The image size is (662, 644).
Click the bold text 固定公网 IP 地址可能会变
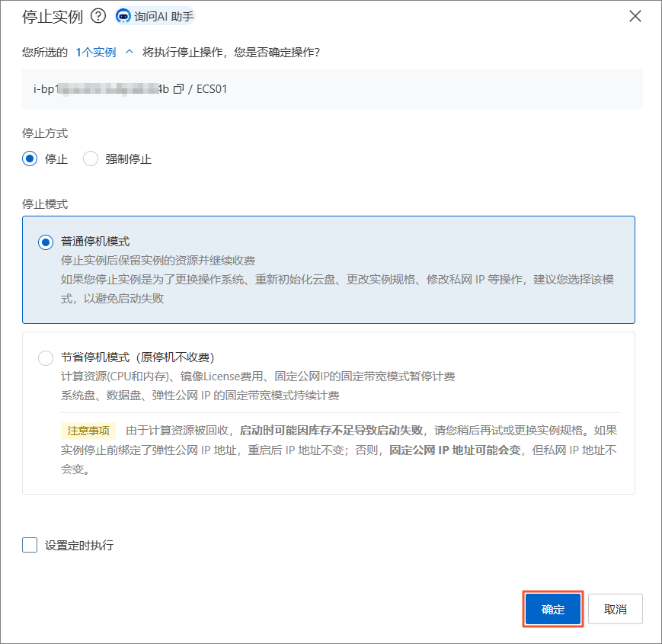[x=455, y=450]
